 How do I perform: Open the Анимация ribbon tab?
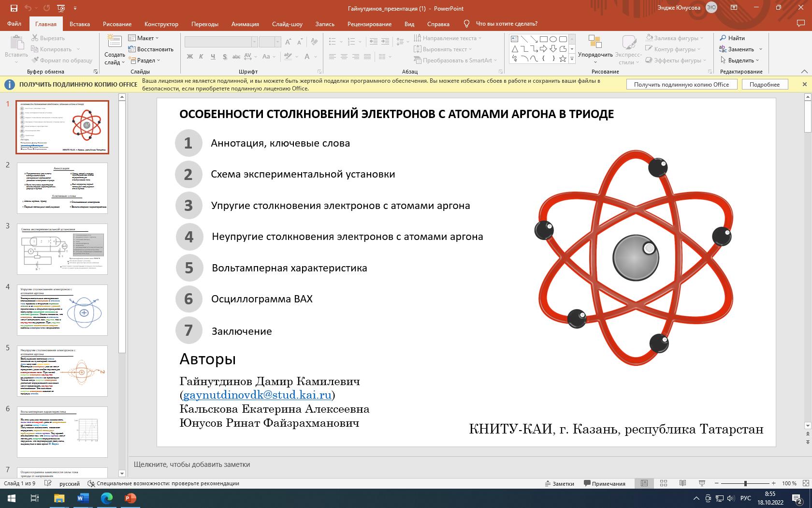245,24
